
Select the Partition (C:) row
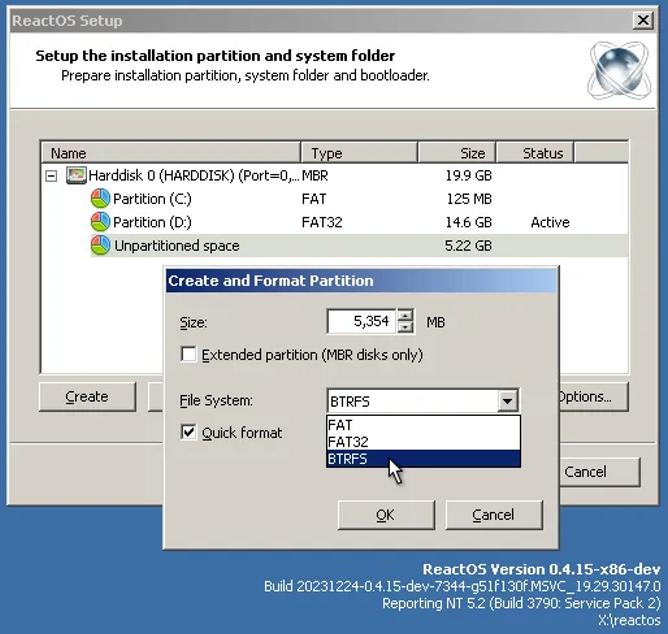pos(334,199)
